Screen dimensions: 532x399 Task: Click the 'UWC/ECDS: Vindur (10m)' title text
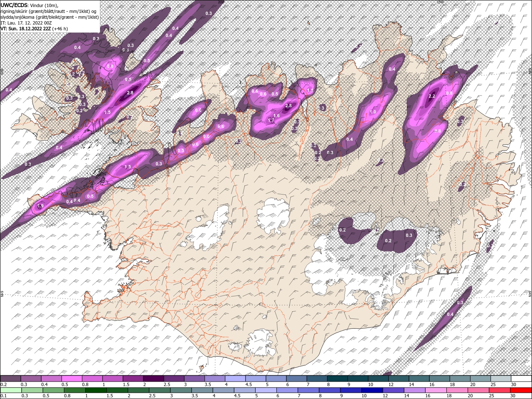click(30, 5)
